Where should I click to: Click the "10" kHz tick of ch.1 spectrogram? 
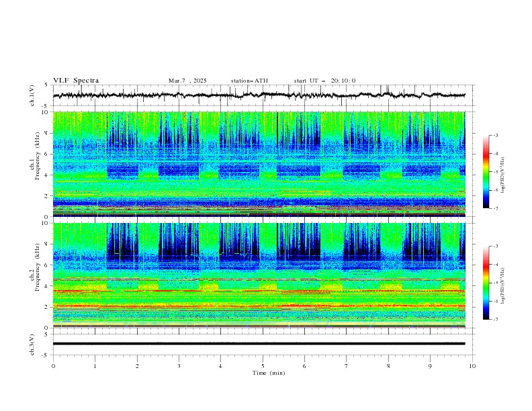pyautogui.click(x=46, y=112)
